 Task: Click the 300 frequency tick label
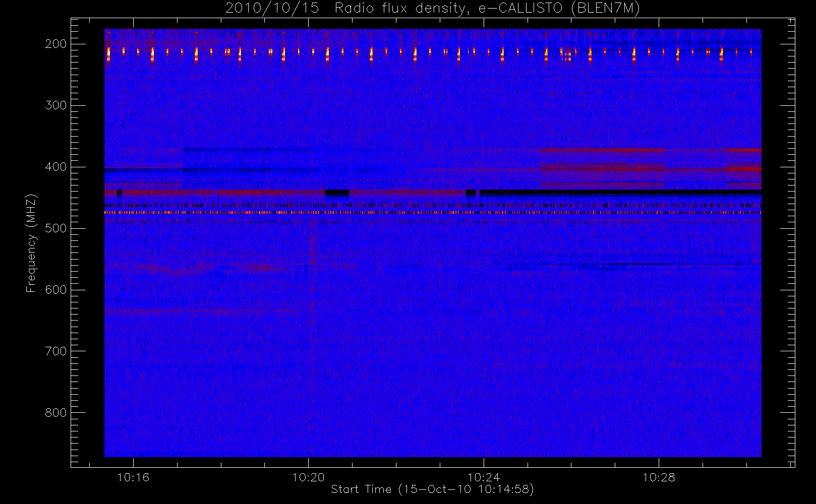pyautogui.click(x=55, y=105)
